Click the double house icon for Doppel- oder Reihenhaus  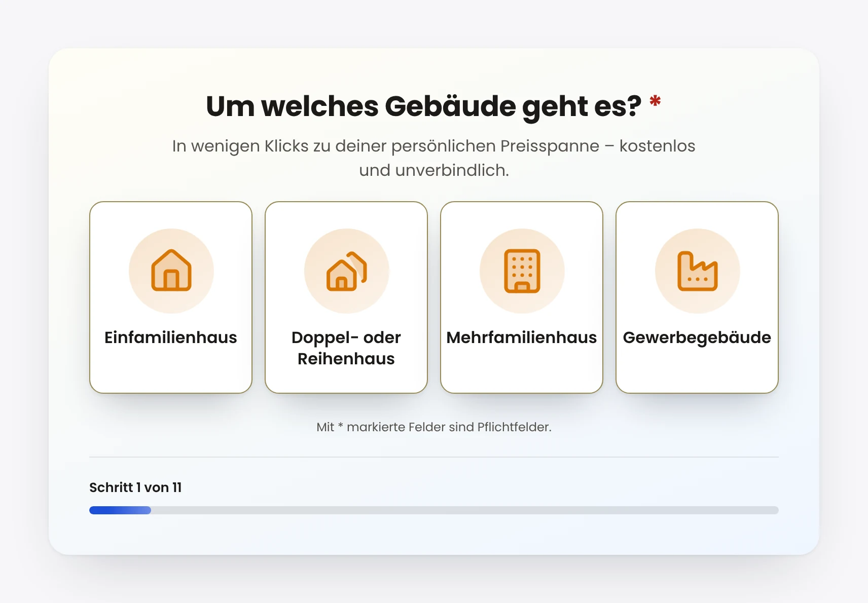click(347, 271)
